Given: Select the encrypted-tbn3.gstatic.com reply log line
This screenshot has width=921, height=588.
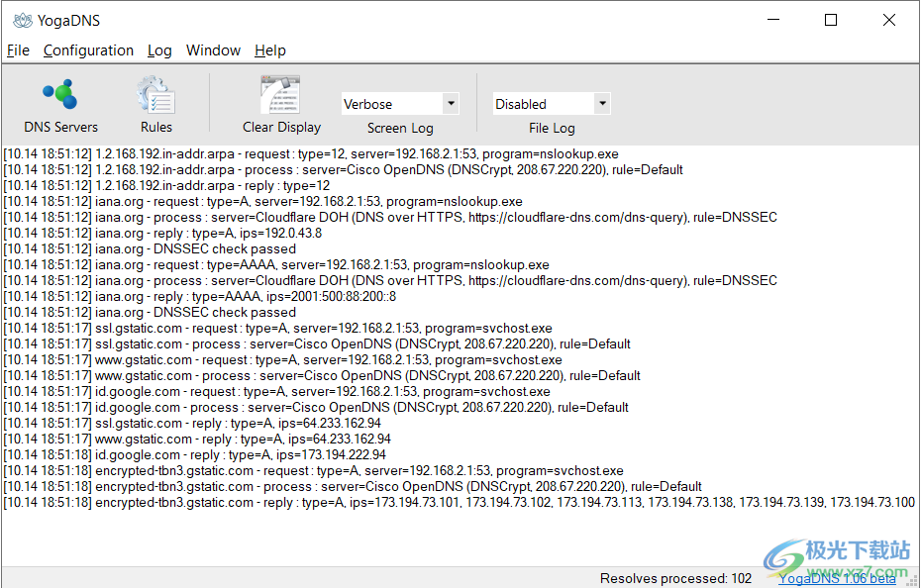Looking at the screenshot, I should coord(459,503).
